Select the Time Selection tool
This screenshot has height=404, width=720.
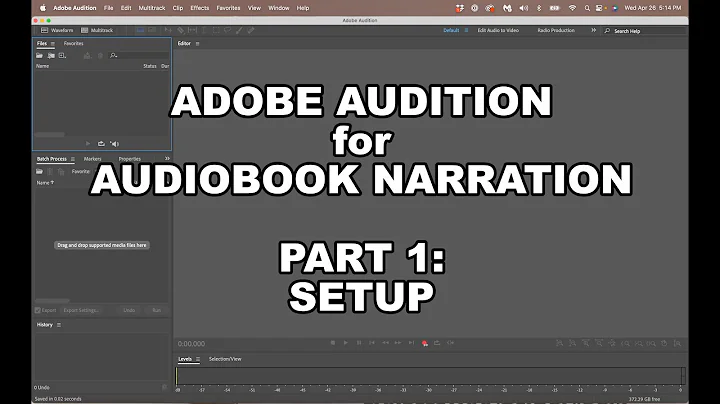click(204, 30)
